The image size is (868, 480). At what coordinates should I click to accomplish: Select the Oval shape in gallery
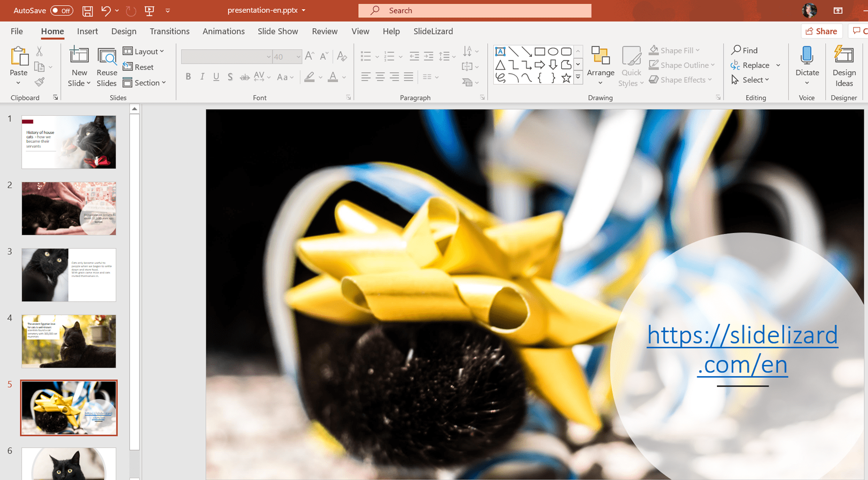pyautogui.click(x=553, y=51)
